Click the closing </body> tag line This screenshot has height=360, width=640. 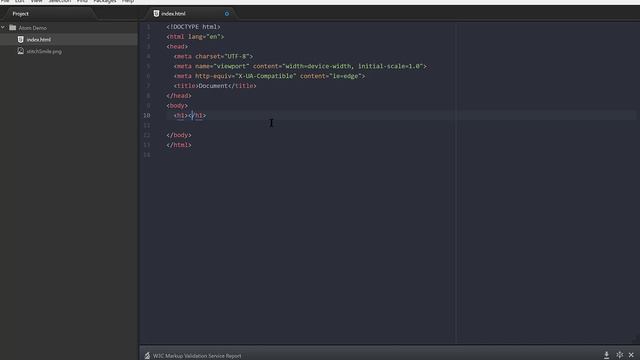pyautogui.click(x=179, y=135)
